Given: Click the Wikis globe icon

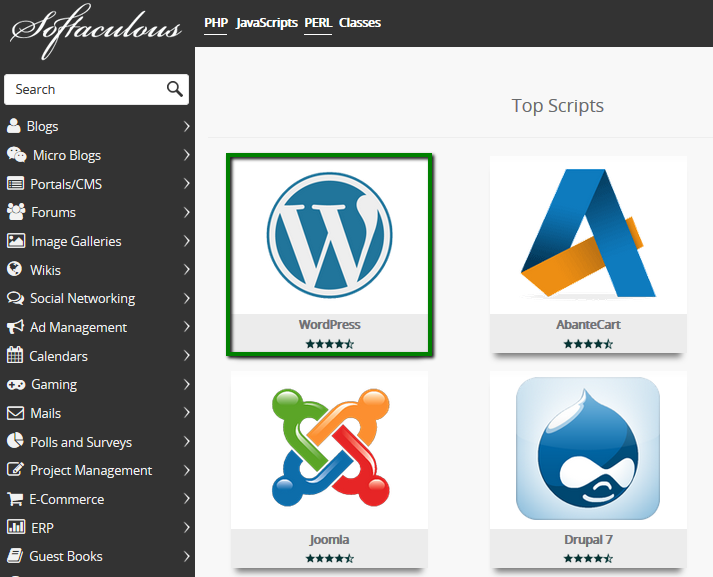Looking at the screenshot, I should (15, 269).
